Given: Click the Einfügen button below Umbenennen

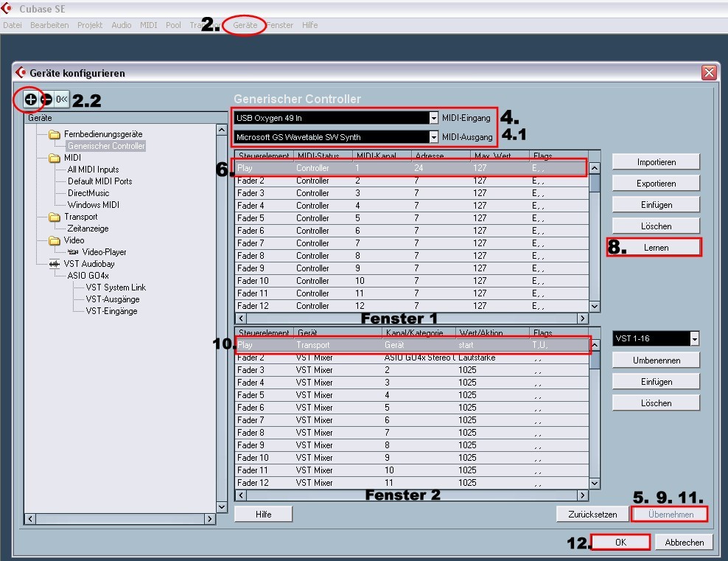Looking at the screenshot, I should coord(656,382).
